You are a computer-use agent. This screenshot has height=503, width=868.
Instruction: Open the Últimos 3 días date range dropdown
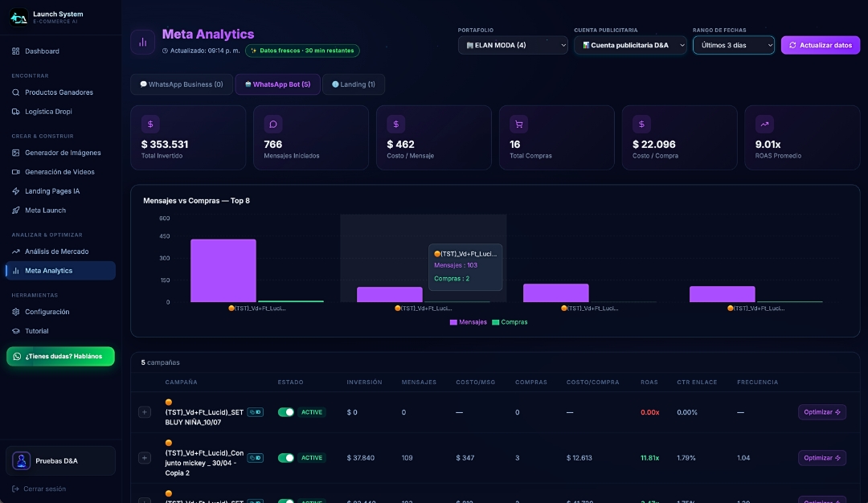(x=734, y=45)
